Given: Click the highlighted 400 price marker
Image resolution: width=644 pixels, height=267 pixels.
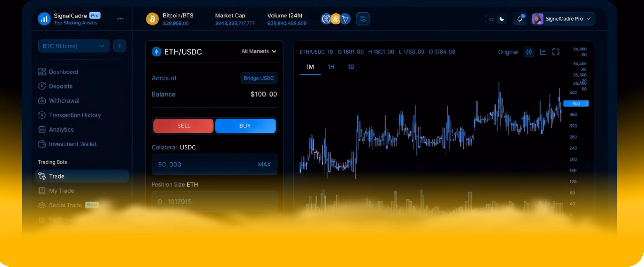Looking at the screenshot, I should 576,103.
